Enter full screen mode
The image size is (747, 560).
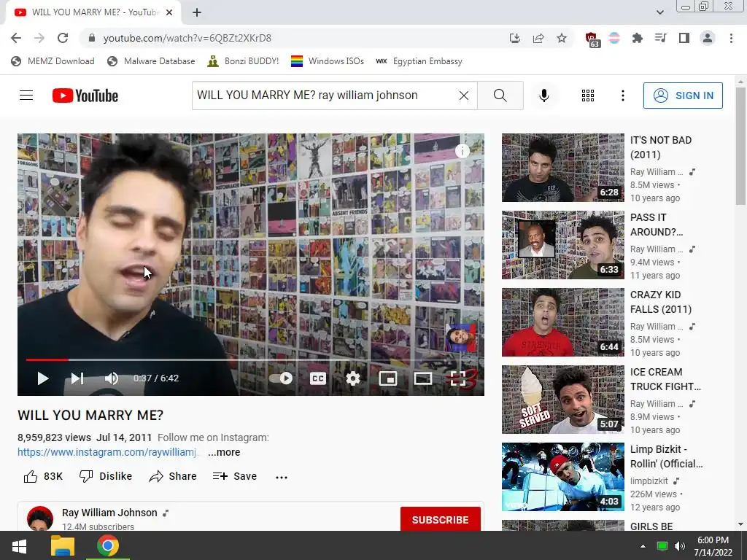point(458,378)
